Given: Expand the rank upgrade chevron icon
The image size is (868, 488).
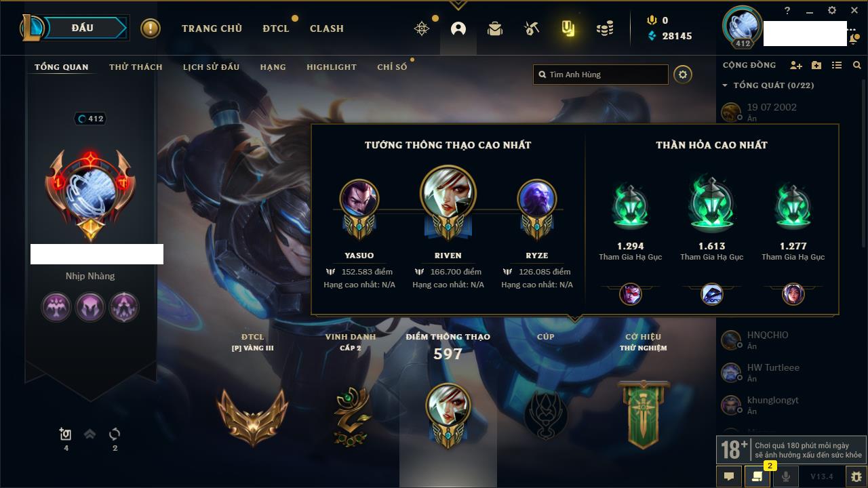Looking at the screenshot, I should click(90, 434).
